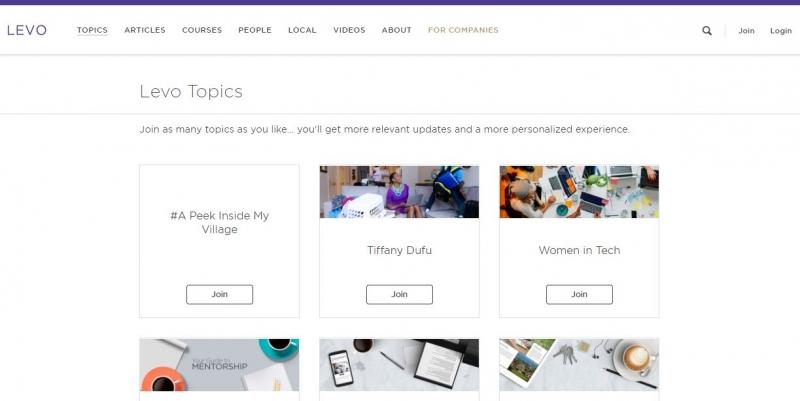Open the About page link
Viewport: 800px width, 401px height.
[x=397, y=30]
